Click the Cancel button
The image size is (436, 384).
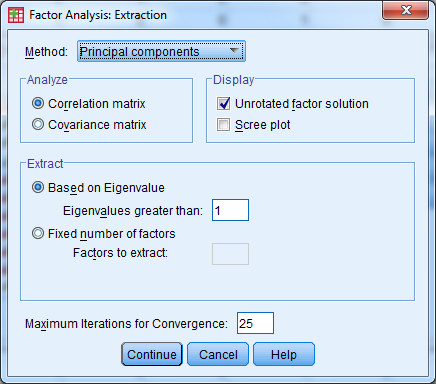point(218,354)
